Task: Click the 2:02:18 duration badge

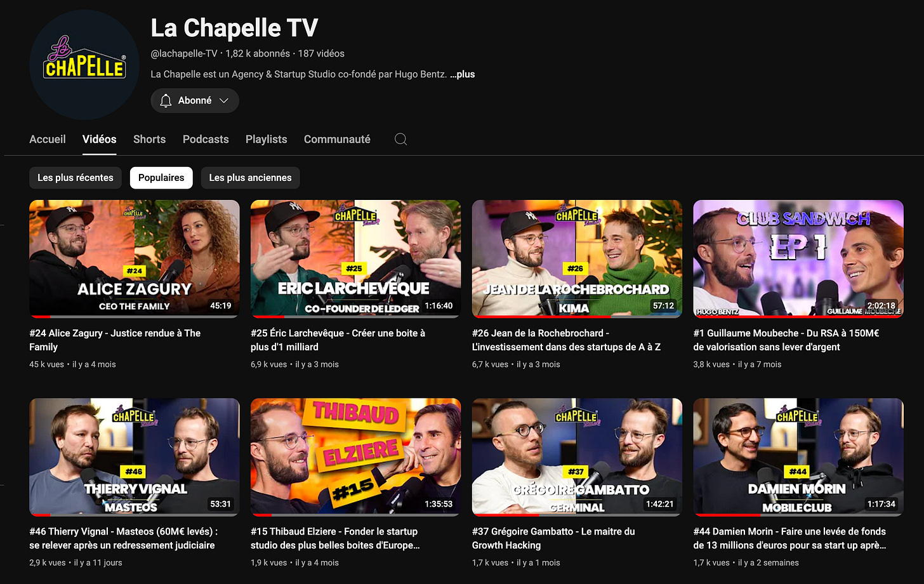Action: 881,306
